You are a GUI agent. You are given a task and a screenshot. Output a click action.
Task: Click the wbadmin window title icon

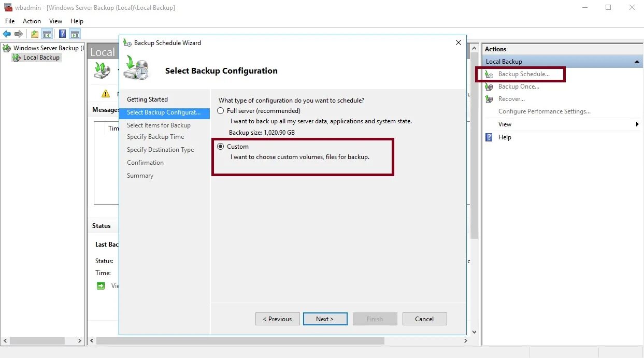(x=8, y=7)
